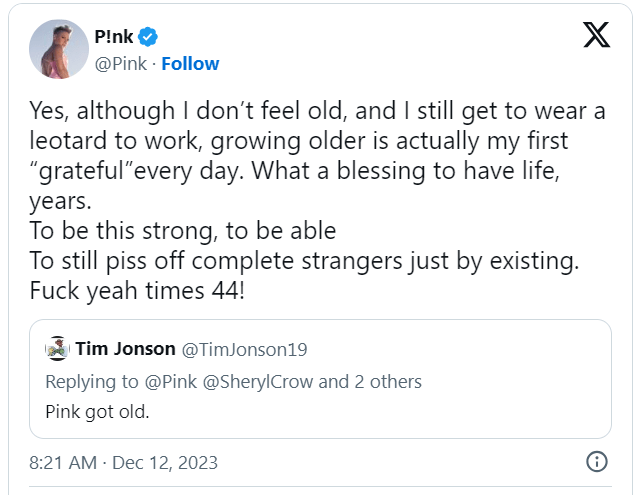Image resolution: width=640 pixels, height=495 pixels.
Task: Follow the @Pink account
Action: coord(190,63)
